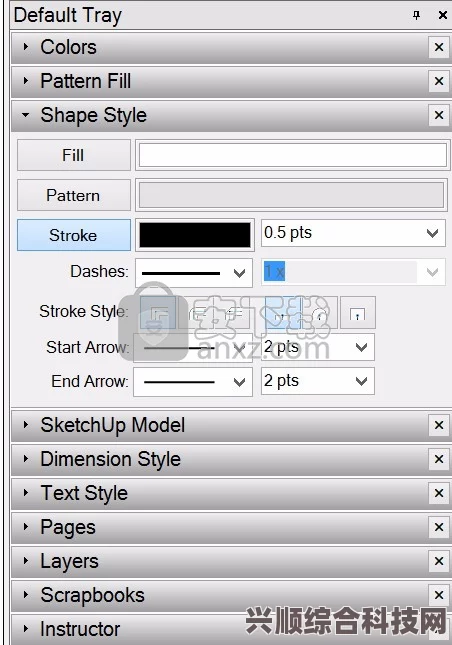Select the round cap stroke style
452x645 pixels.
pos(320,313)
